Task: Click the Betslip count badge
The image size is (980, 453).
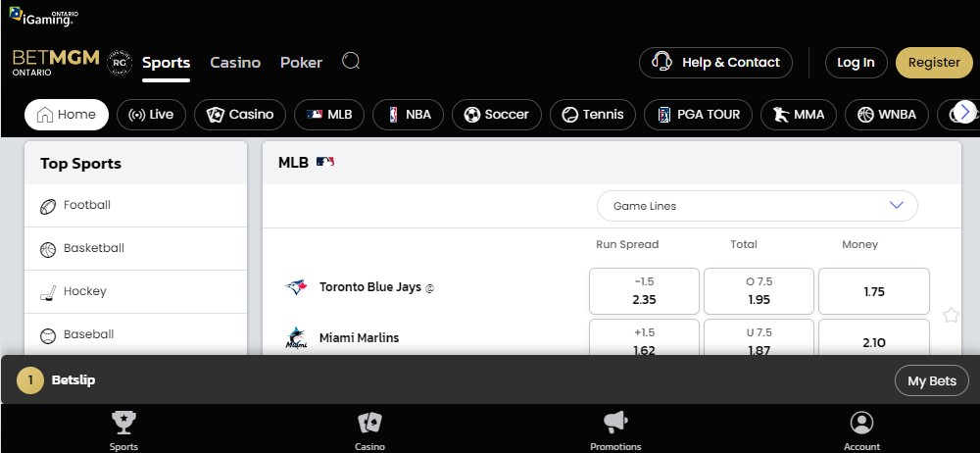Action: [x=30, y=379]
